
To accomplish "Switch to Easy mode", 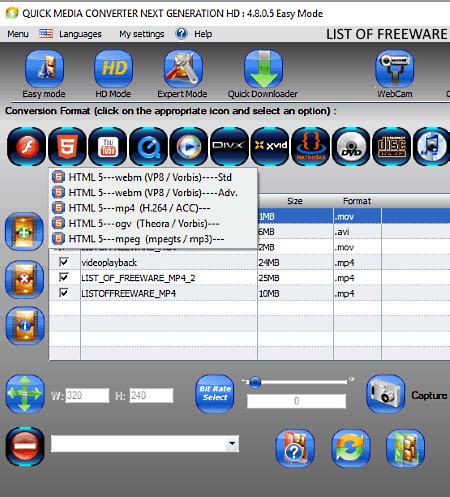I will point(44,69).
